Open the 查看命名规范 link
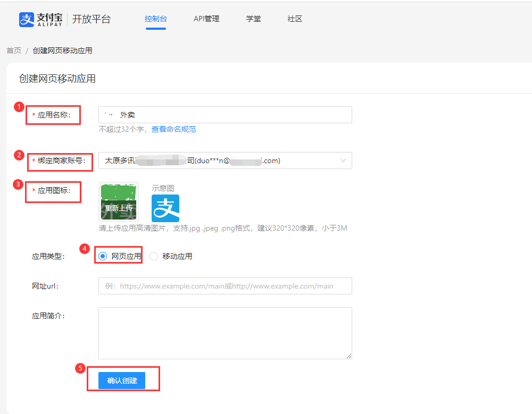Viewport: 532px width, 414px height. click(x=173, y=129)
